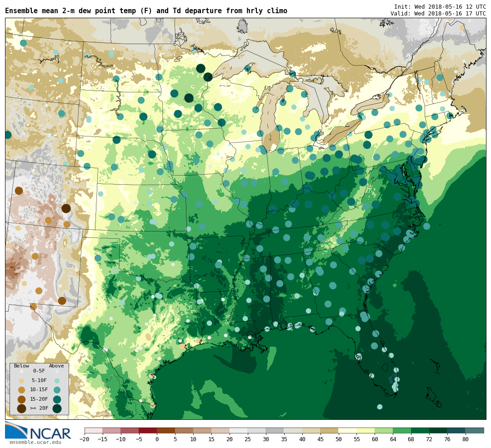Click the 5-10F above-normal light teal dot
Image resolution: width=491 pixels, height=448 pixels.
(57, 381)
